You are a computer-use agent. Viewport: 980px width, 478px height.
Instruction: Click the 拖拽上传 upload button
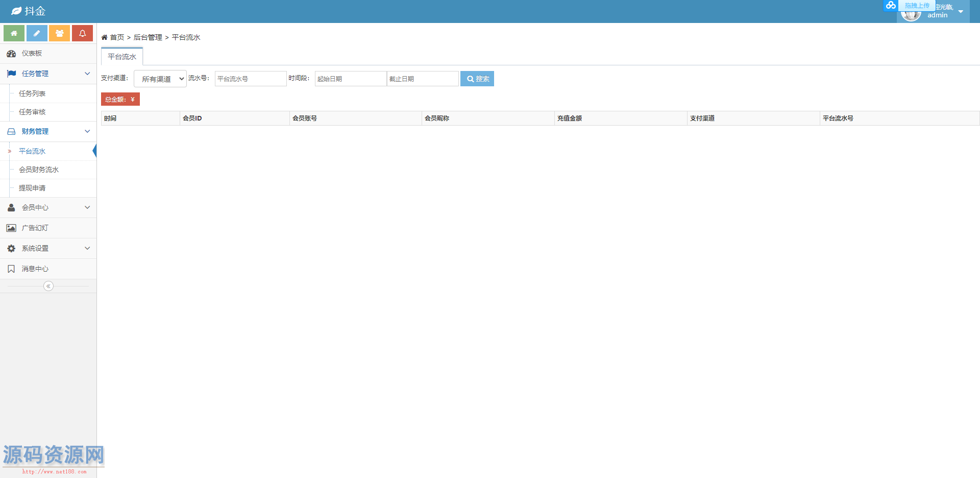pyautogui.click(x=917, y=6)
